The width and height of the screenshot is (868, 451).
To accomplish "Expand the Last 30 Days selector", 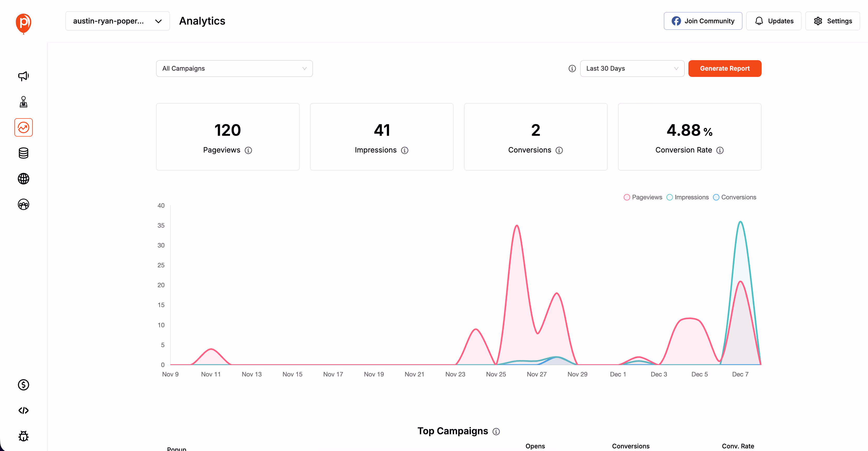I will (632, 69).
